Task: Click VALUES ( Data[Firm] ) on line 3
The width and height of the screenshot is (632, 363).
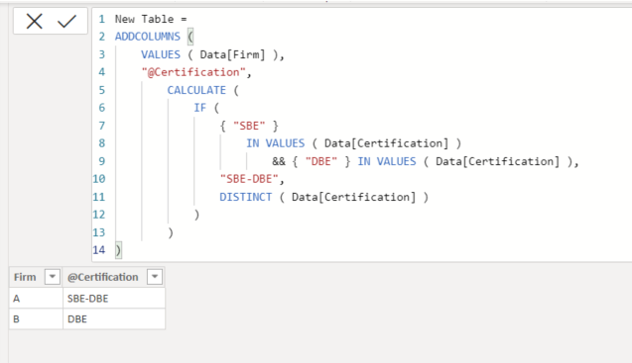Action: point(209,54)
